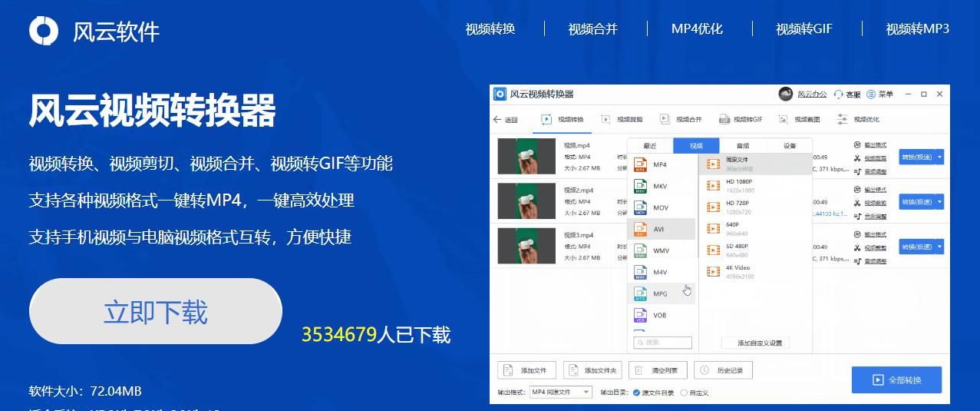The image size is (980, 411).
Task: Click the 视频2.mp4 thumbnail
Action: 527,201
